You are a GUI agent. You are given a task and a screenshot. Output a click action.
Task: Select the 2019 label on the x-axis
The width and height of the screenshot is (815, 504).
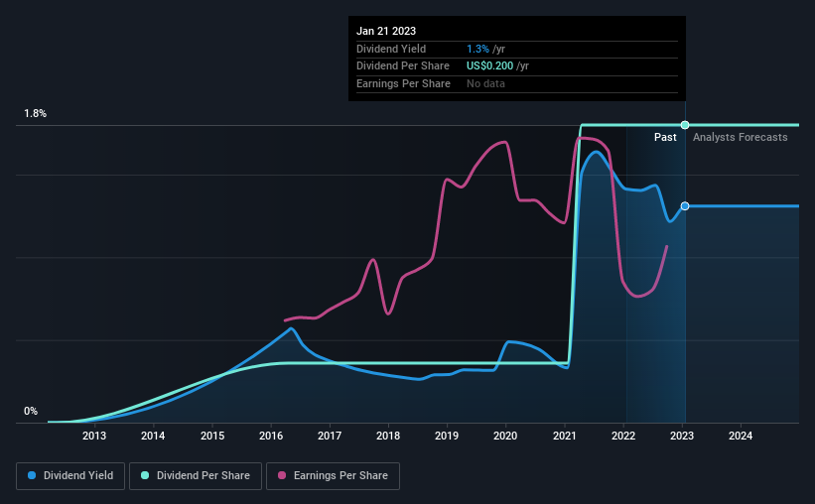point(447,436)
